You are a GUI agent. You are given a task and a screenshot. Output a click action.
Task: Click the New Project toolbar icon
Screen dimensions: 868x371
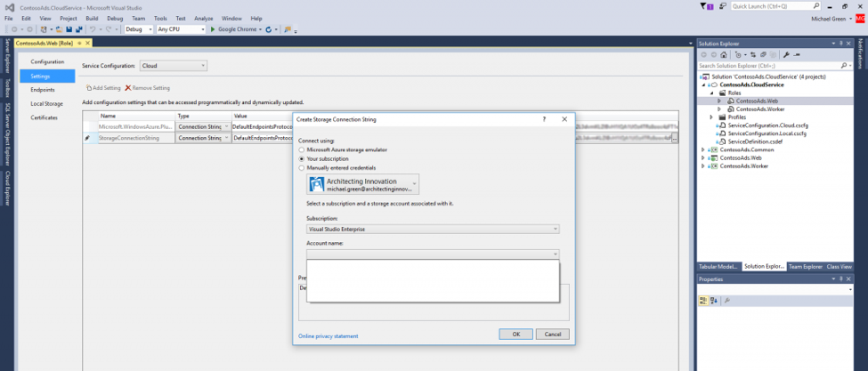click(44, 29)
